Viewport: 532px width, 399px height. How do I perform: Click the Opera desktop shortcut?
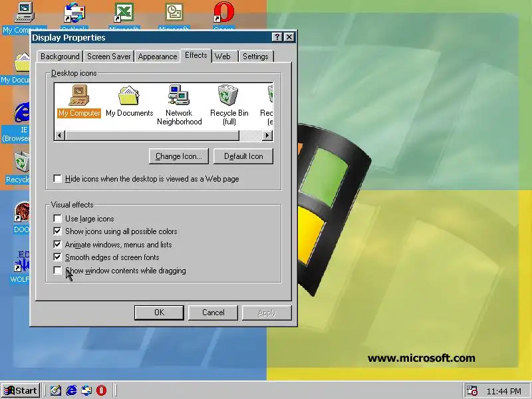tap(223, 16)
